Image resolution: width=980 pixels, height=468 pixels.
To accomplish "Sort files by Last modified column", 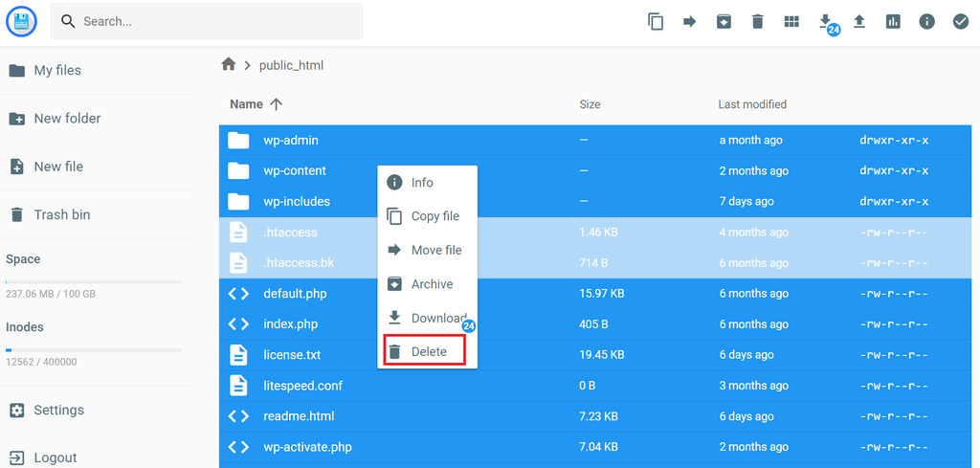I will [752, 104].
